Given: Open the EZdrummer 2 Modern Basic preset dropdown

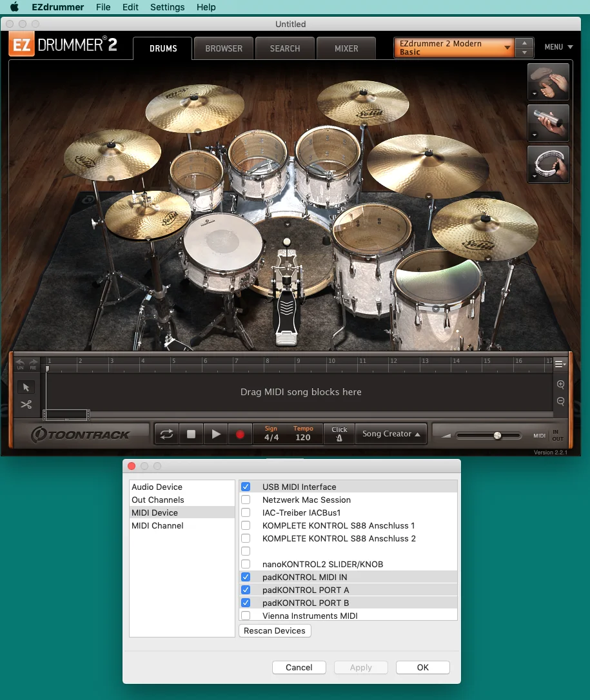Looking at the screenshot, I should (454, 48).
